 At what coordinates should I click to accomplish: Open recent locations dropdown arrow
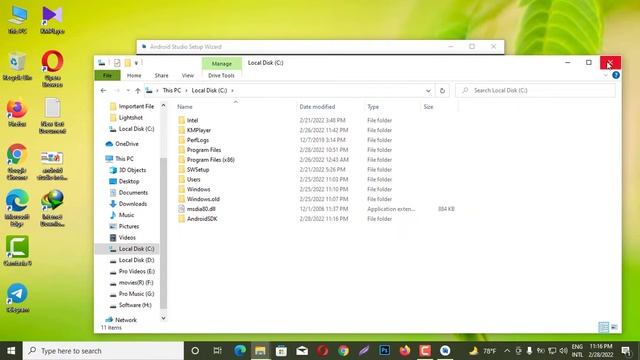pos(128,91)
